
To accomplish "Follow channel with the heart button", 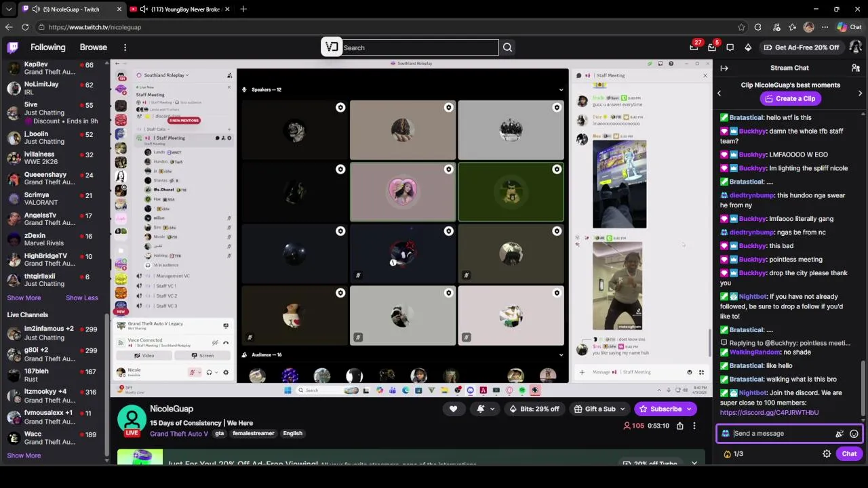I will point(453,409).
